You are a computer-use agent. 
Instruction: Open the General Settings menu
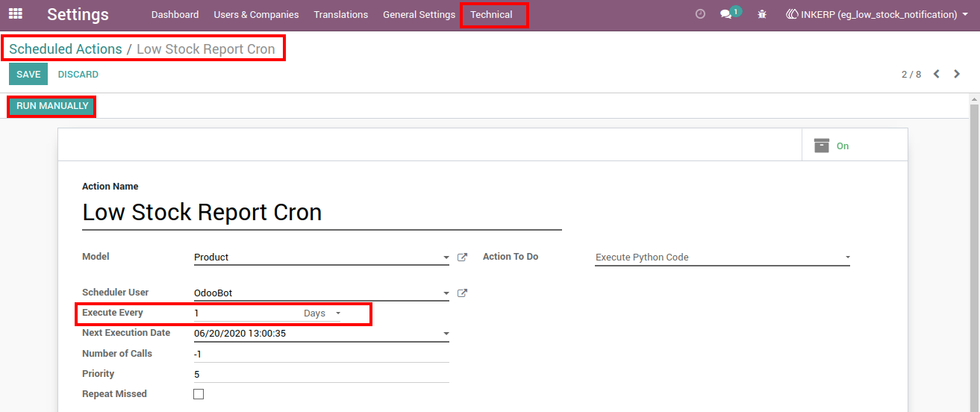419,14
